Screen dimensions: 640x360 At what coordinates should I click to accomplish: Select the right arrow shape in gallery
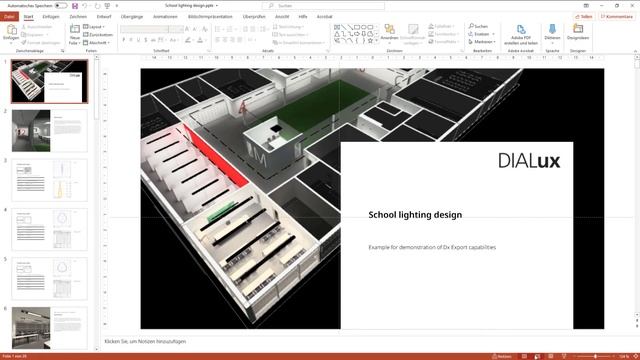coord(357,34)
